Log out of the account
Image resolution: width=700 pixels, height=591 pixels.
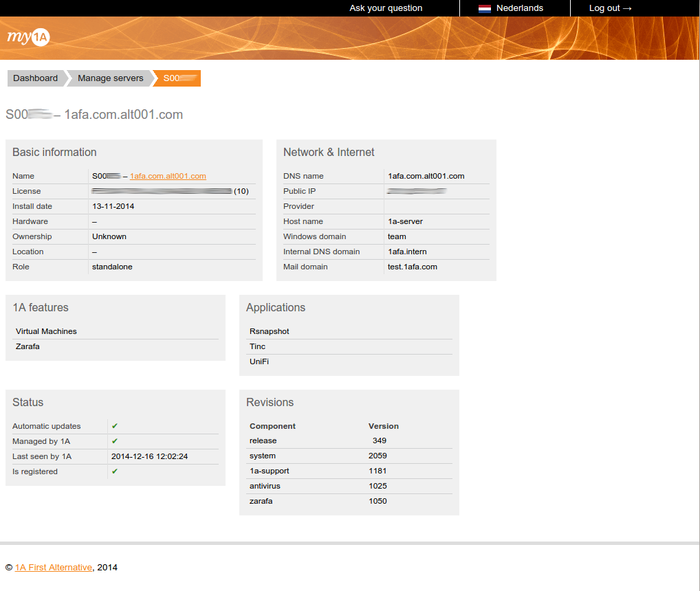(x=610, y=8)
